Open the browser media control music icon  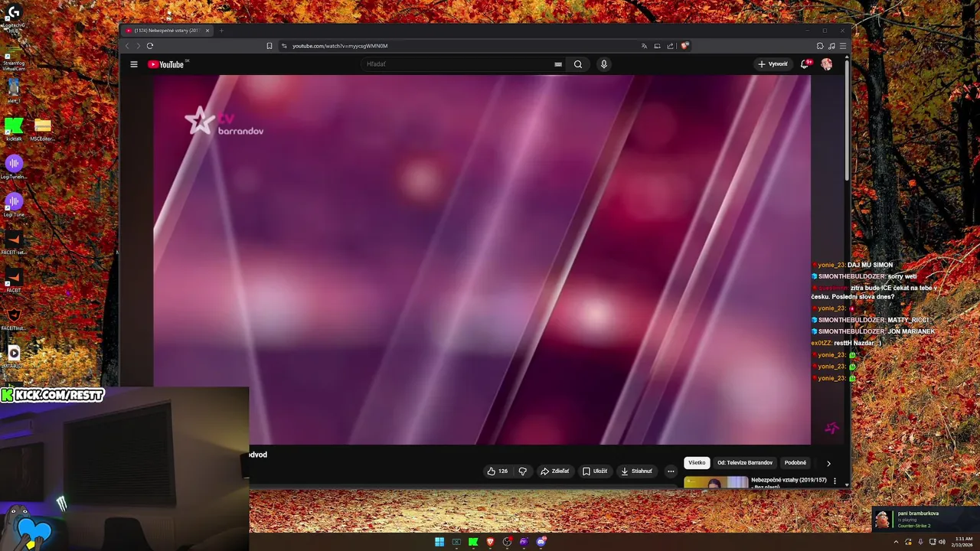point(831,46)
